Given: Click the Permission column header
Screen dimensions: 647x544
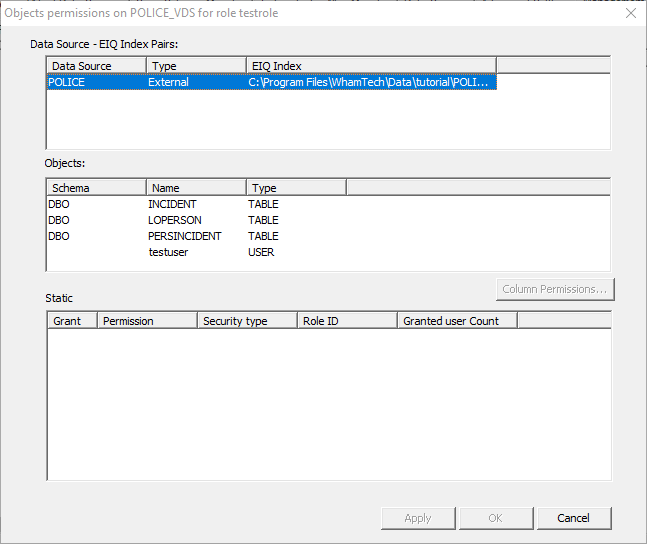Looking at the screenshot, I should (x=146, y=321).
